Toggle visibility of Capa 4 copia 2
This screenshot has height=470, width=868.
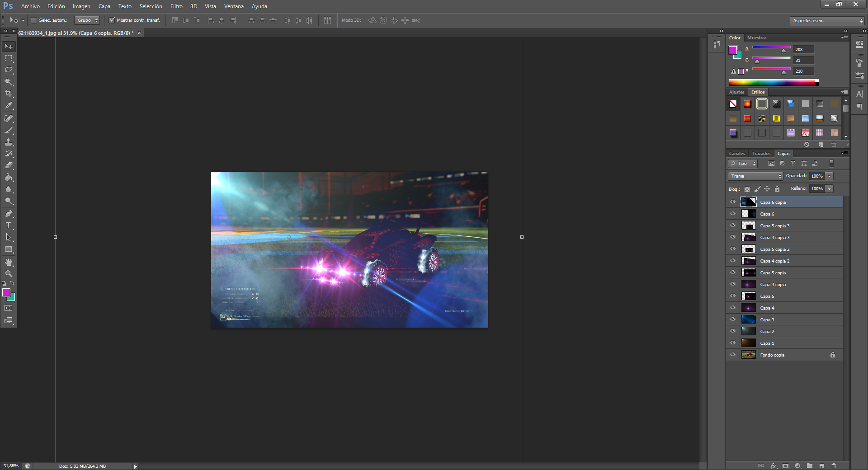tap(733, 261)
